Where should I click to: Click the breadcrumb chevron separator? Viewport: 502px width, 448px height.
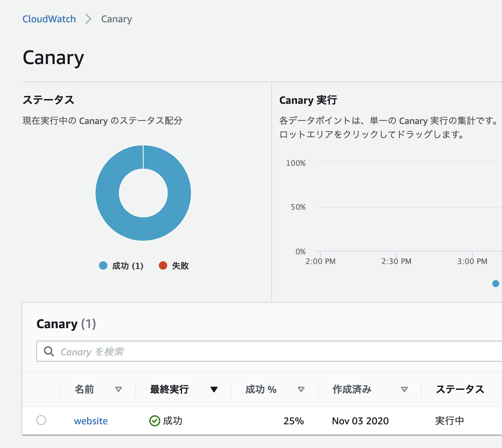pos(89,19)
